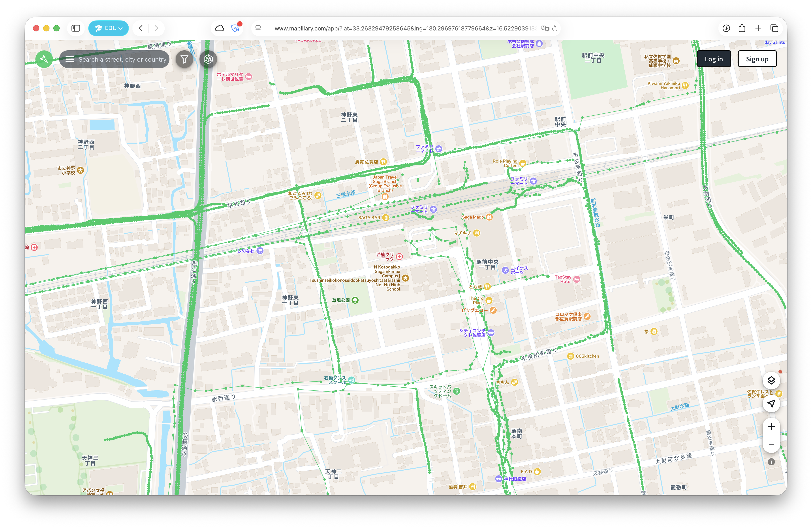
Task: Open the Safari share menu
Action: pos(742,28)
